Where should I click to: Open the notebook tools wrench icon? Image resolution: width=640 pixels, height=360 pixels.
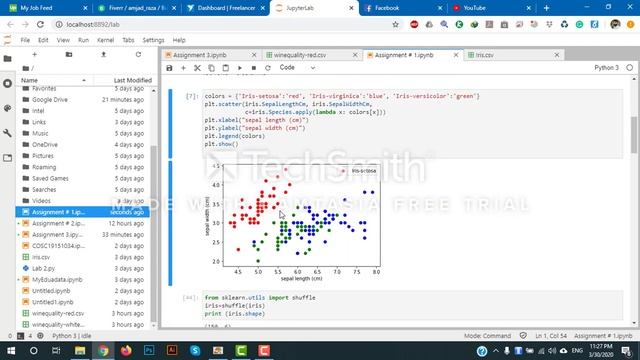coord(7,133)
